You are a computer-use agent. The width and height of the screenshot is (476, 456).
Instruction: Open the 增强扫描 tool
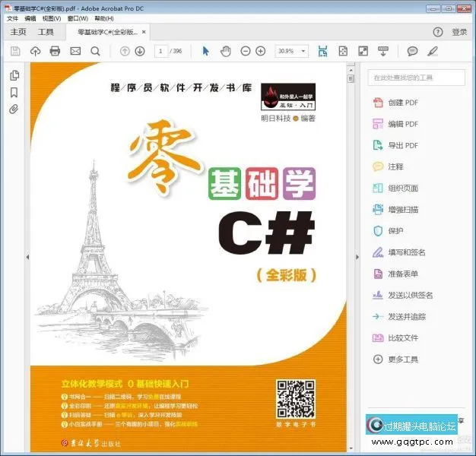[395, 209]
